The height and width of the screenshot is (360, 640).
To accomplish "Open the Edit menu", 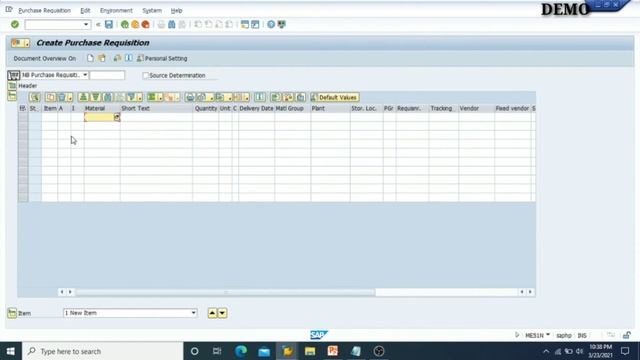I will pos(85,11).
